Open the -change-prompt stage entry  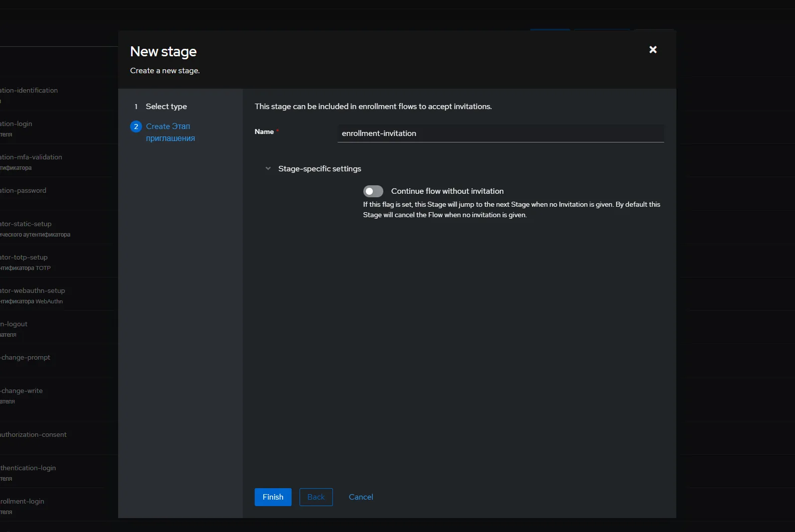[x=25, y=358]
